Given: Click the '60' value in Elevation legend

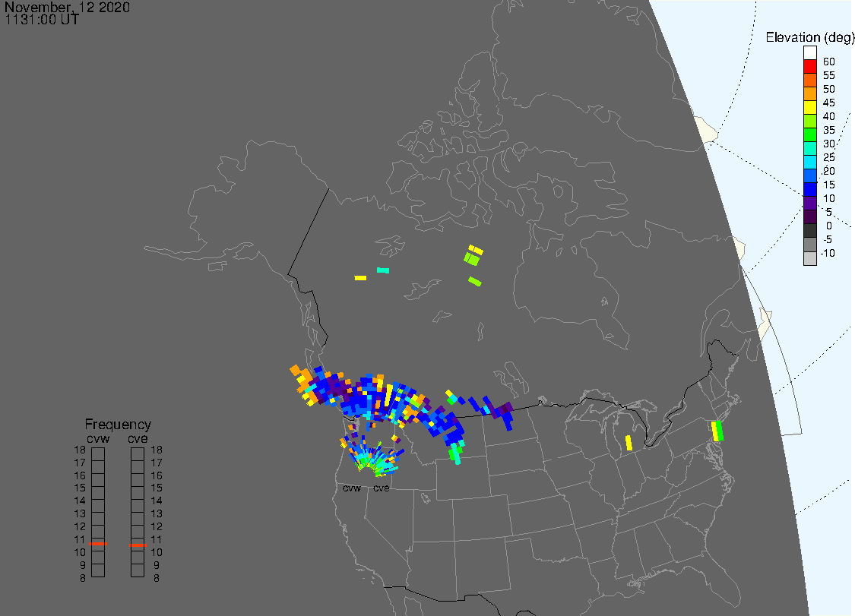Looking at the screenshot, I should (x=829, y=62).
